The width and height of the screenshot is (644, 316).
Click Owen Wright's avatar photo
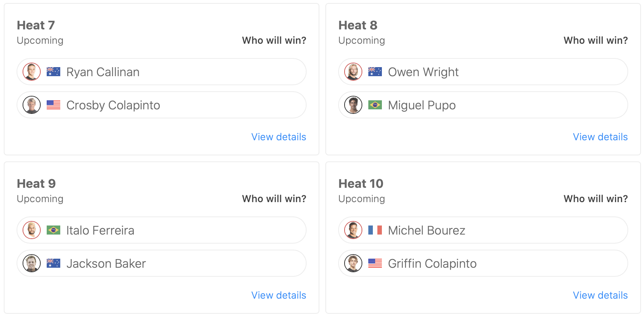(x=353, y=72)
